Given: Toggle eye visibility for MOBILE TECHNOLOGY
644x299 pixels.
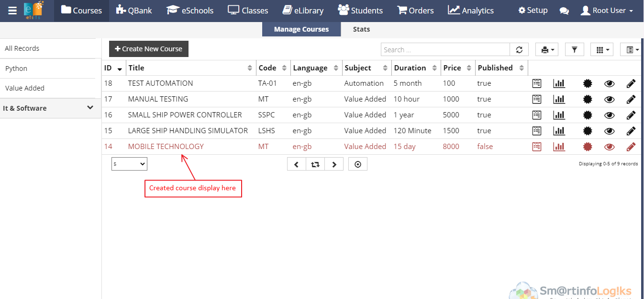Looking at the screenshot, I should (x=609, y=147).
